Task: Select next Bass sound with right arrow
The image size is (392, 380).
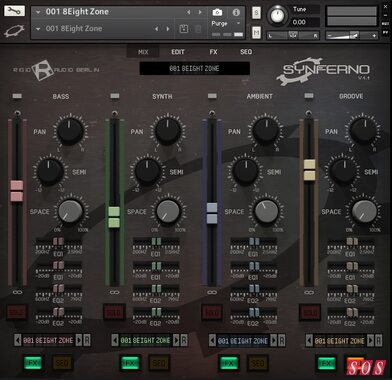Action: (x=79, y=340)
